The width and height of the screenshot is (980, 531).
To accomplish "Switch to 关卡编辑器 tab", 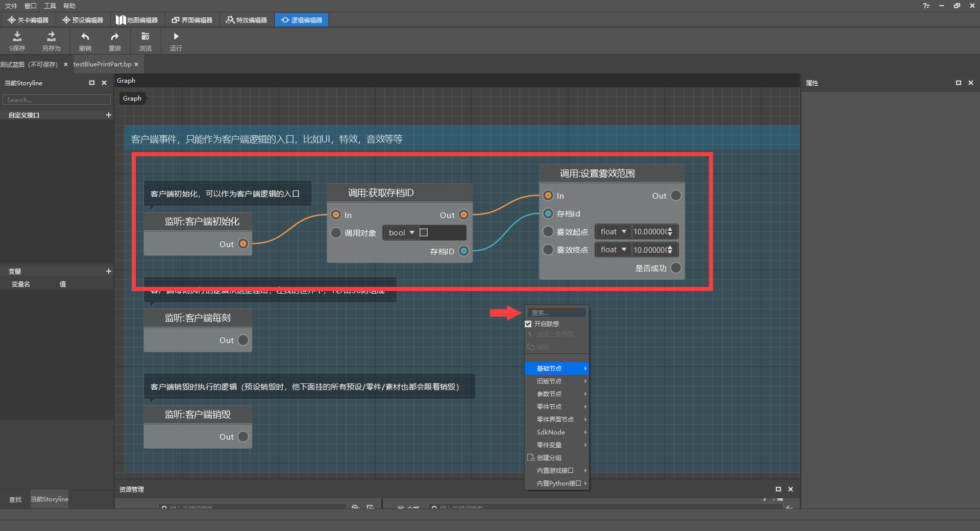I will (x=28, y=20).
